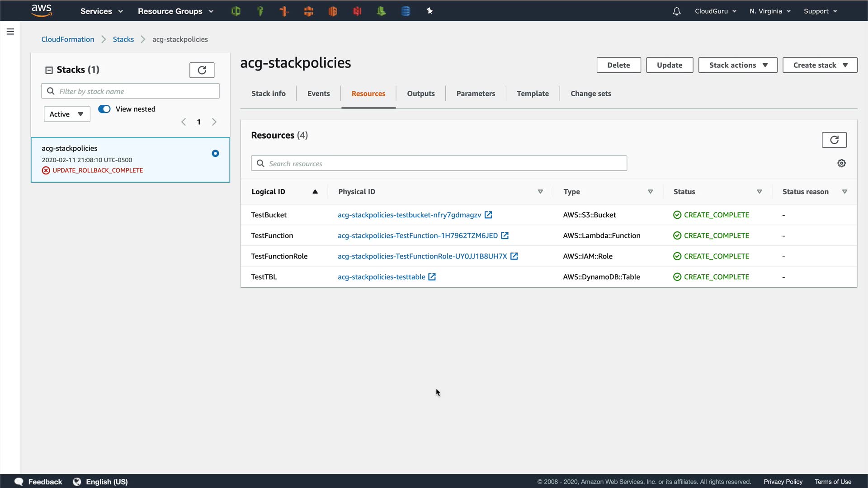Refresh the Resources table

[834, 140]
